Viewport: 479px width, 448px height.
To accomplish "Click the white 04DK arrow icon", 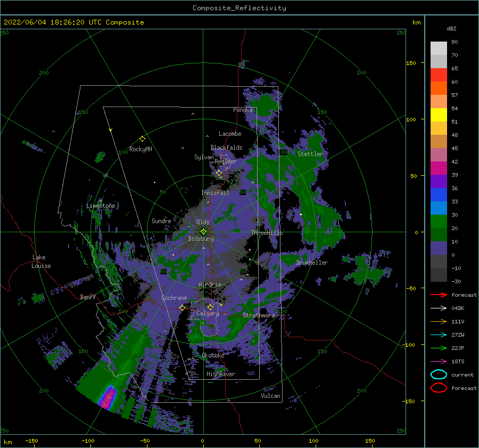I will 439,308.
